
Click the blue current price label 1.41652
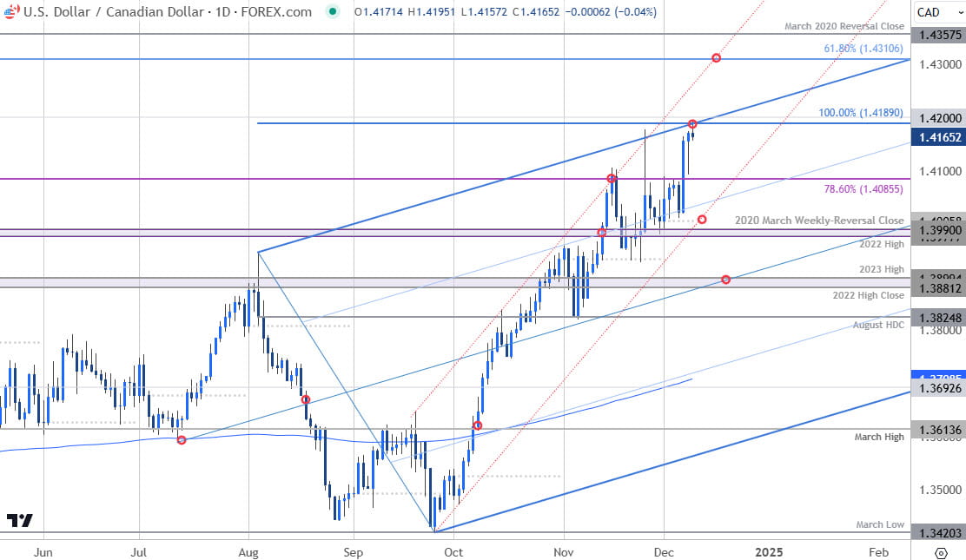940,137
